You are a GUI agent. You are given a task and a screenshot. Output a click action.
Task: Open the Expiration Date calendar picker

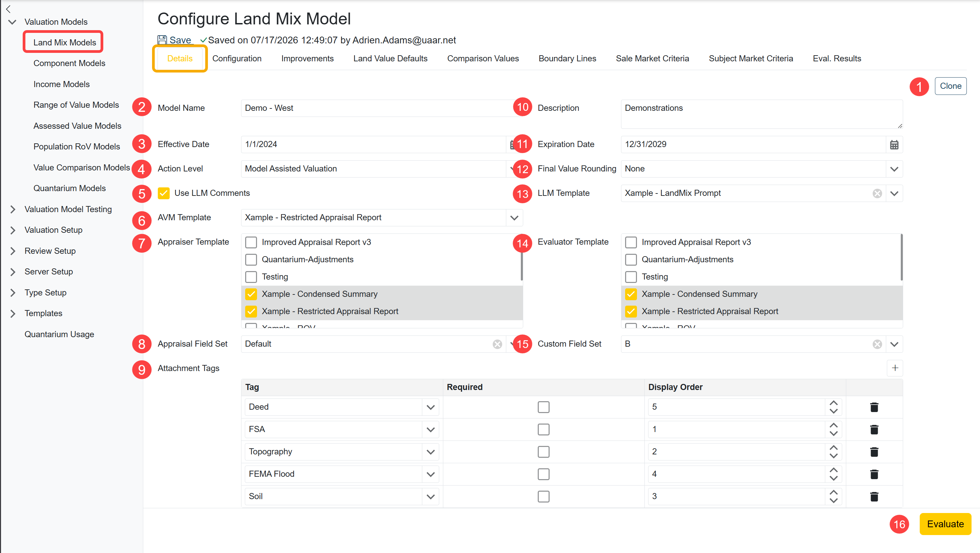pyautogui.click(x=894, y=145)
